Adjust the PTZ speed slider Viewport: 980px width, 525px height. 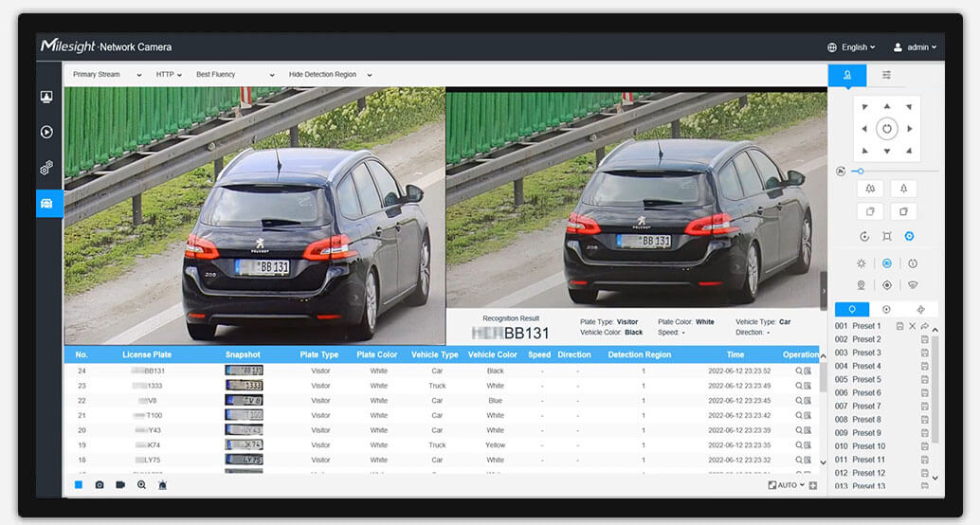coord(860,171)
